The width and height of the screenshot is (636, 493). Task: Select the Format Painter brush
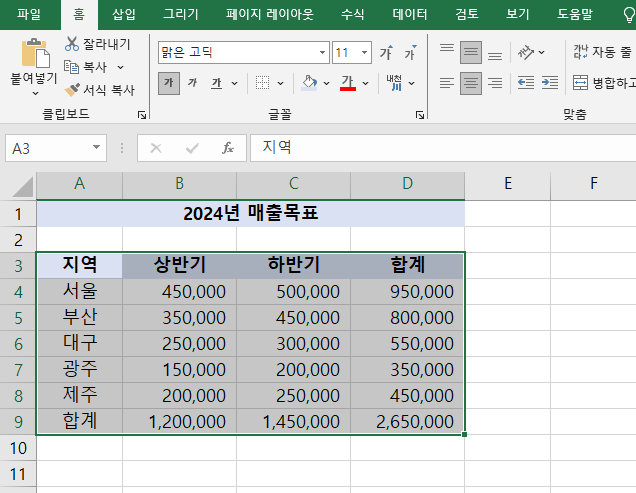tap(72, 89)
